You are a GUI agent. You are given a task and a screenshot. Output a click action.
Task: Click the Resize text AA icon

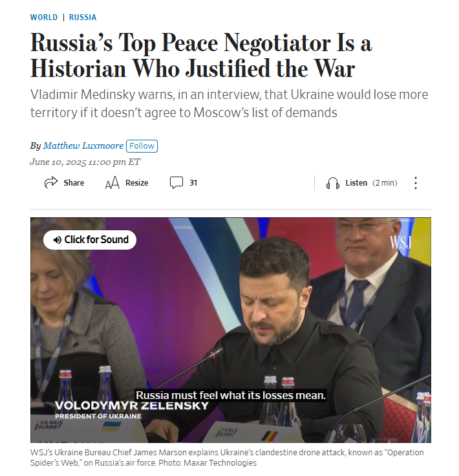[112, 182]
